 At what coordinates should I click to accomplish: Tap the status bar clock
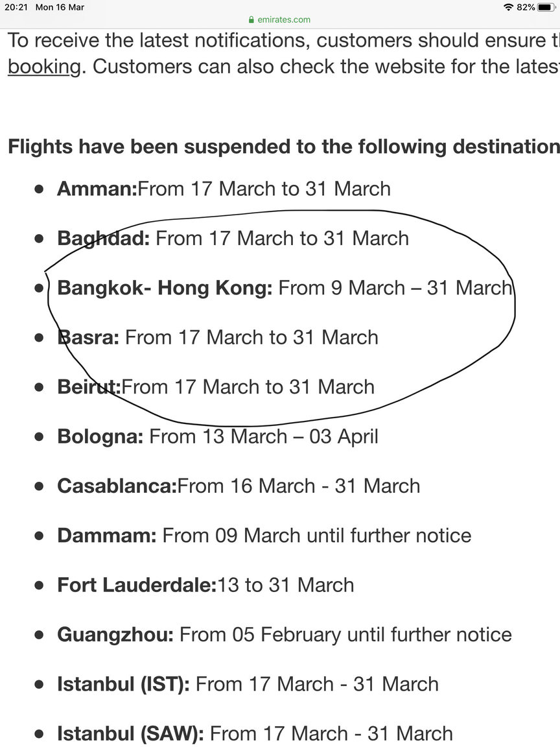[16, 7]
